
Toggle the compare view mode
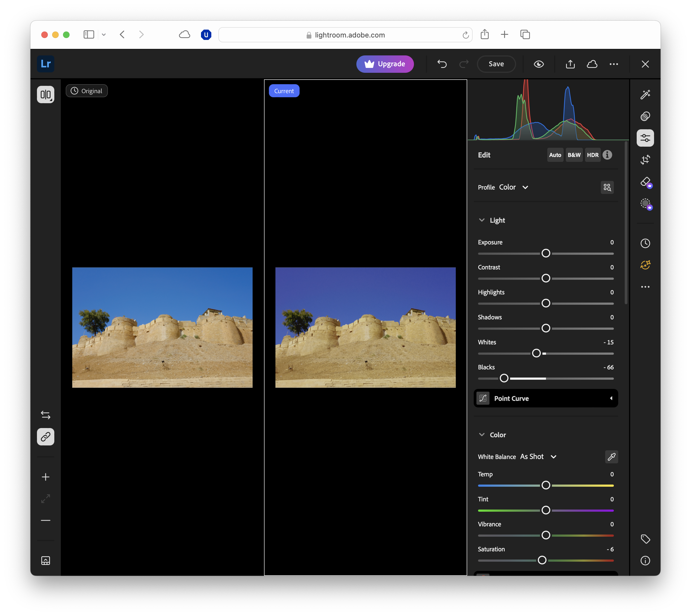point(46,95)
